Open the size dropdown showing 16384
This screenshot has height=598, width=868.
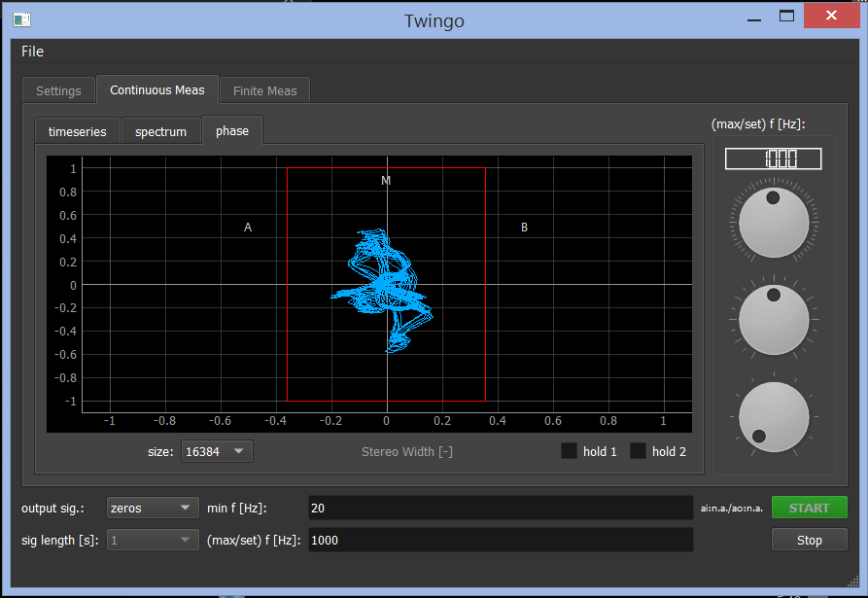point(217,451)
